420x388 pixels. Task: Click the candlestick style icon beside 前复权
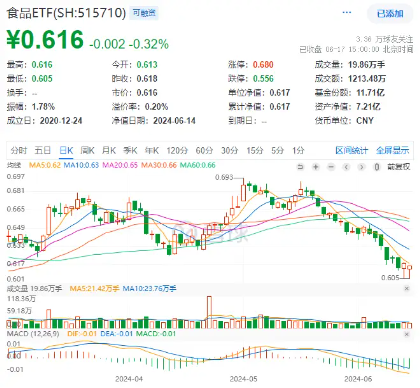(377, 167)
